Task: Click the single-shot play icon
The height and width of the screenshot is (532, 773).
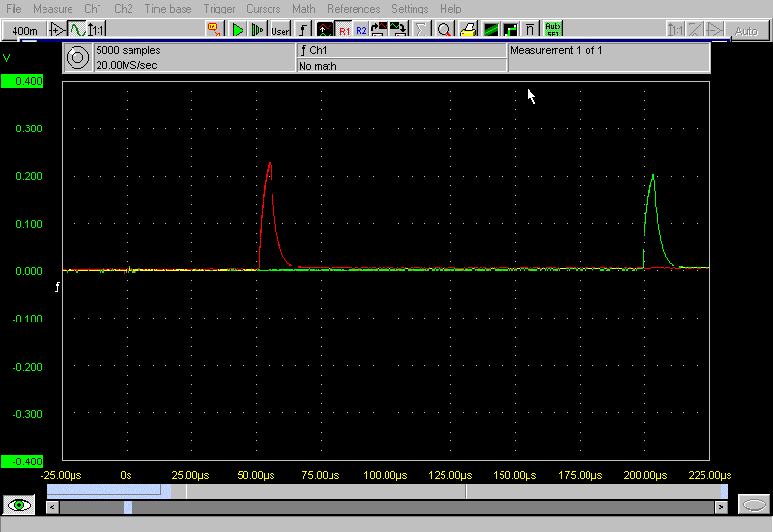Action: (257, 30)
